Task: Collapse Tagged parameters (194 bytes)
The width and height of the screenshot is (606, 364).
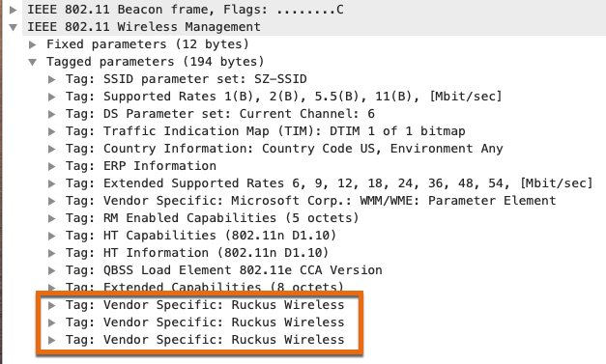Action: pos(33,62)
